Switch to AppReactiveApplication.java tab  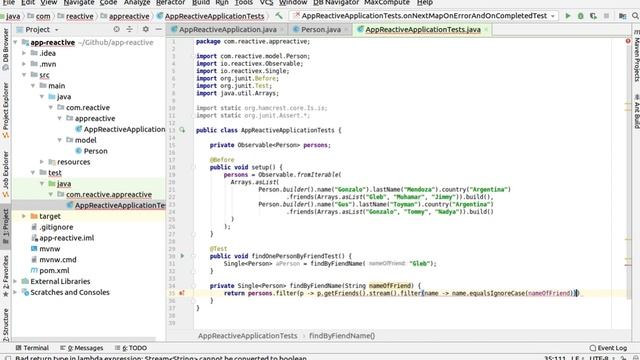point(228,29)
